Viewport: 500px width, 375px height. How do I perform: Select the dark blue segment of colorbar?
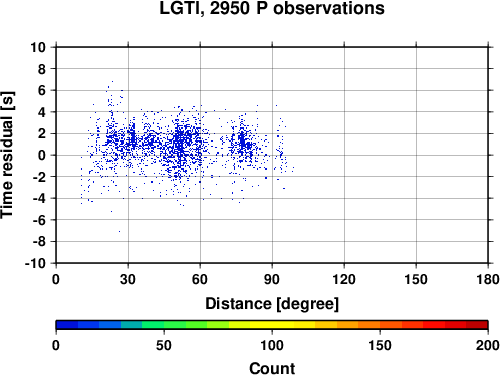pos(67,325)
